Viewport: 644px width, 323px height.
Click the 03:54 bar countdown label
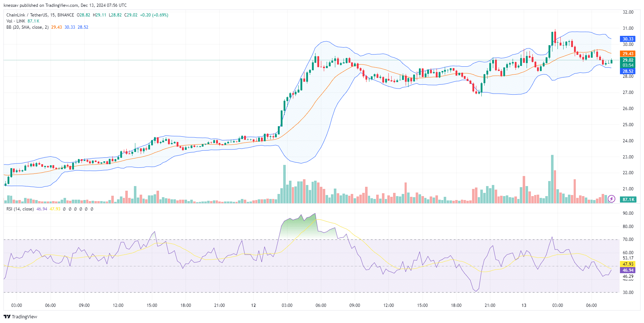click(628, 65)
